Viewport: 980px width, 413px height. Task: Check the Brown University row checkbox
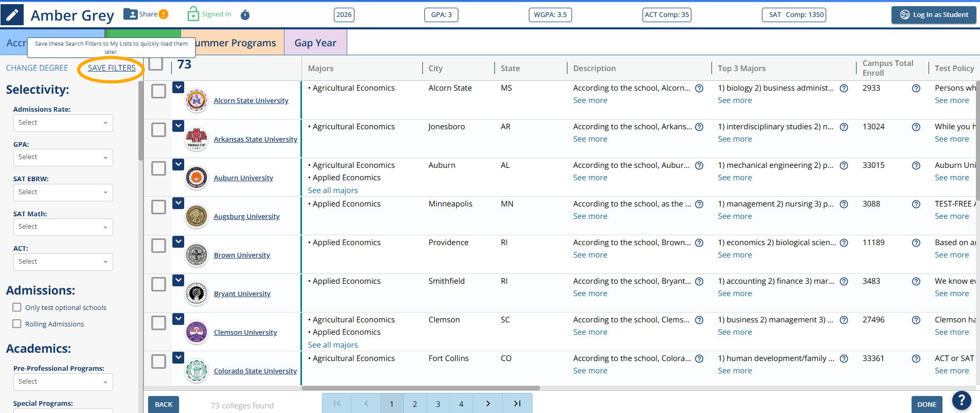pyautogui.click(x=158, y=246)
